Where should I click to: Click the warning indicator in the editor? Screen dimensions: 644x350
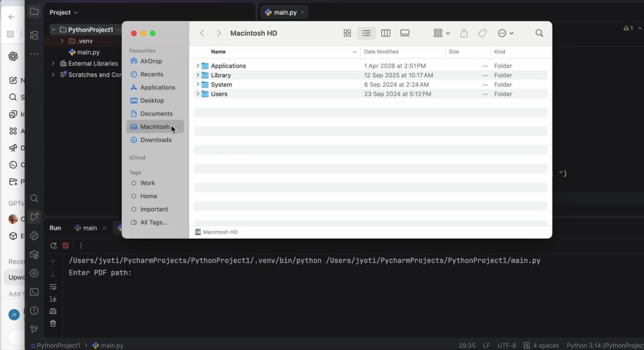click(628, 28)
